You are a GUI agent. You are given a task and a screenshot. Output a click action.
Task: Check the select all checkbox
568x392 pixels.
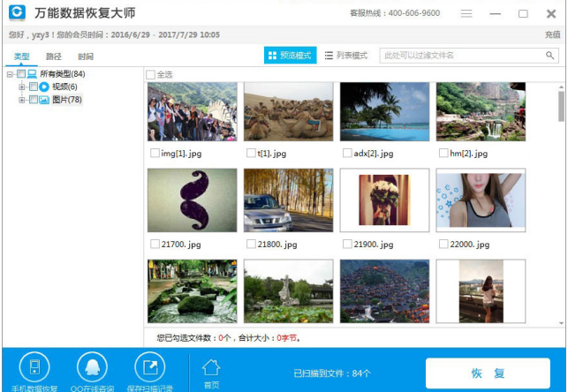151,75
